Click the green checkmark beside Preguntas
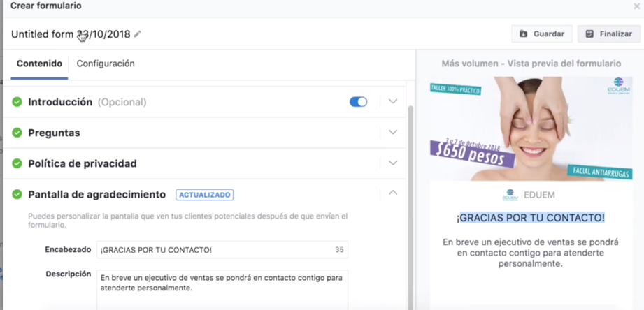 click(x=17, y=133)
